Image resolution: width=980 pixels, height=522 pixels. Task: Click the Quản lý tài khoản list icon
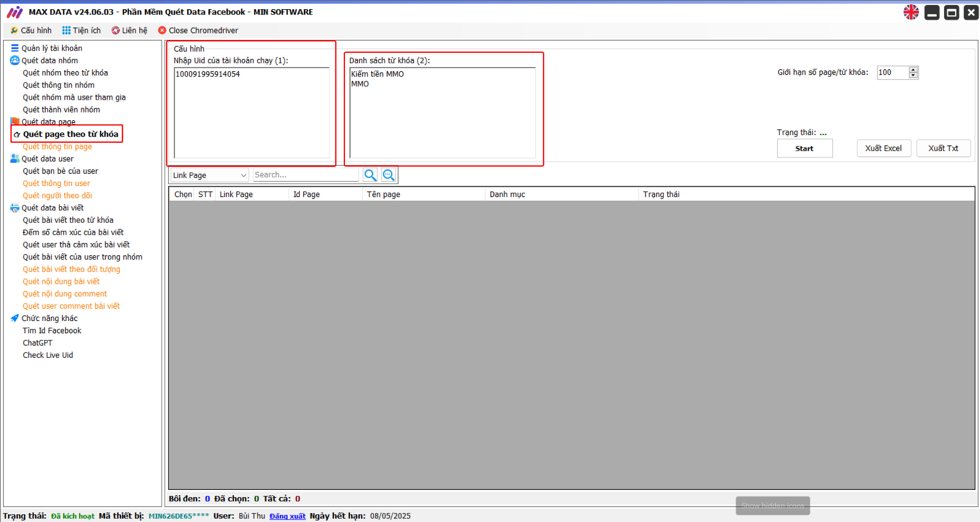click(15, 48)
